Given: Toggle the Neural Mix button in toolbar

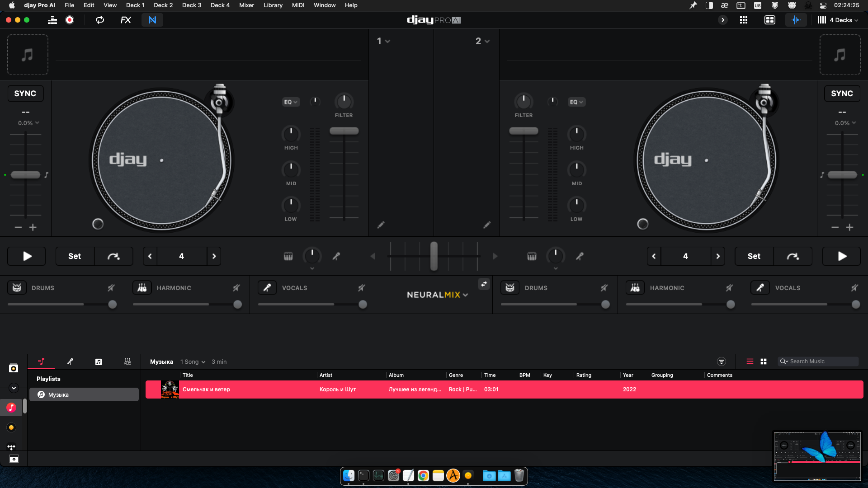Looking at the screenshot, I should click(x=152, y=20).
